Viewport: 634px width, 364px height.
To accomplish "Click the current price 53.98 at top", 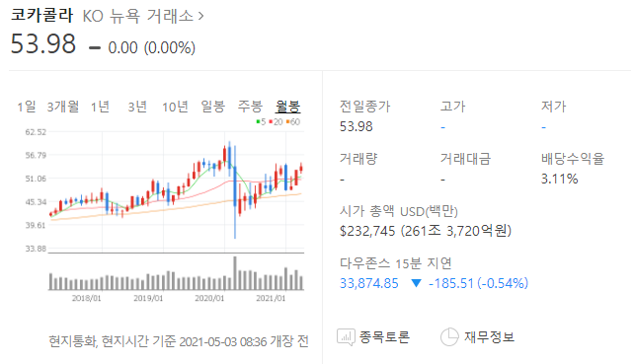I will click(42, 43).
